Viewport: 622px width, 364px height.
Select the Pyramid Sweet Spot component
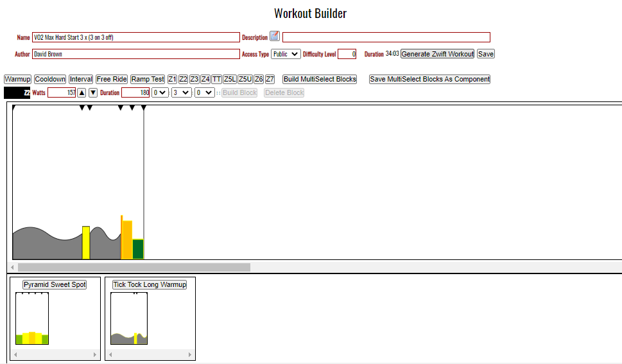[55, 284]
